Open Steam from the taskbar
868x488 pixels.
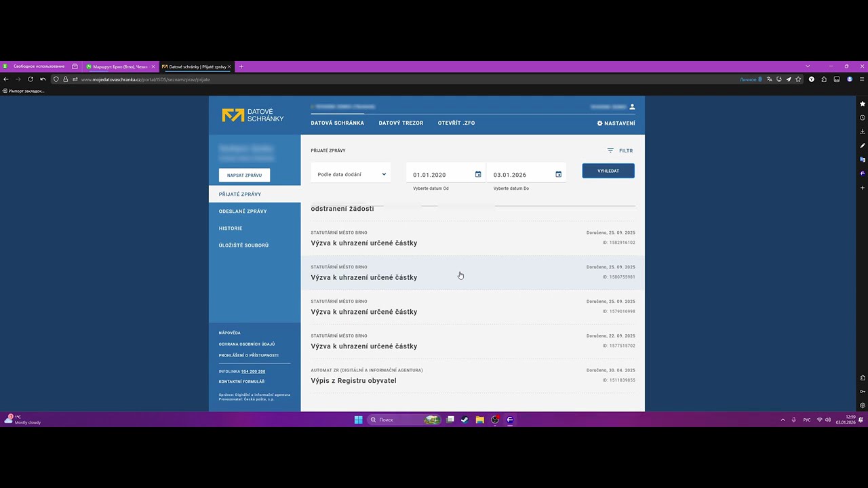click(465, 420)
